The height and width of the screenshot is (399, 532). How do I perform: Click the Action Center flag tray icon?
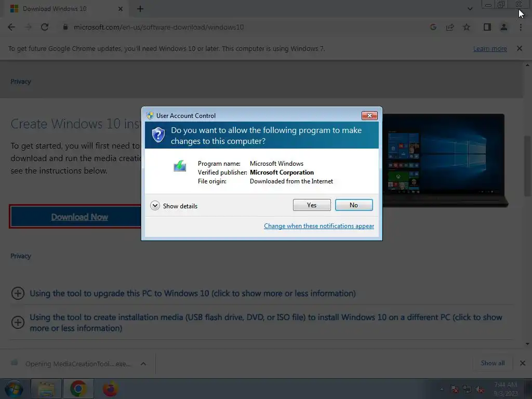click(455, 390)
